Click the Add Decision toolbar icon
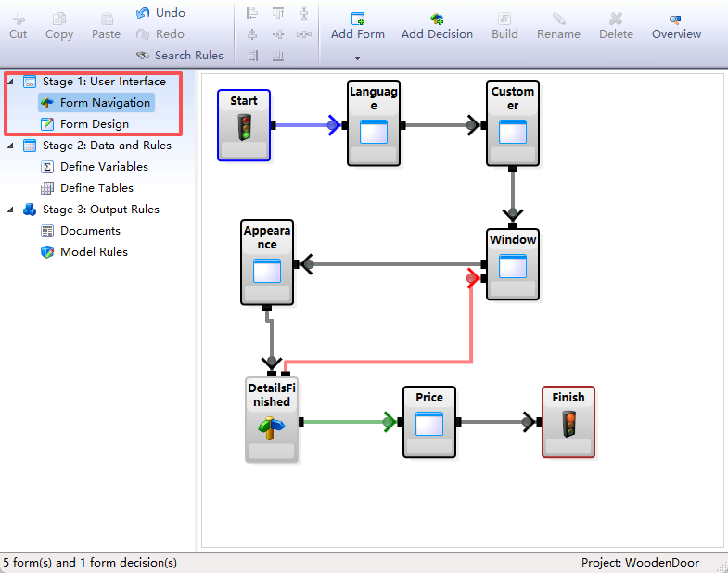 [x=437, y=19]
